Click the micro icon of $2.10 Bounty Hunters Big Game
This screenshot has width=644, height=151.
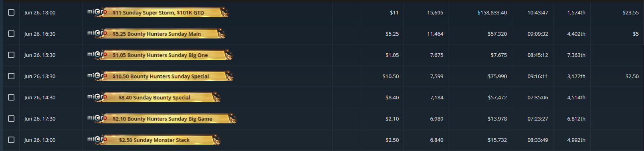click(x=97, y=118)
